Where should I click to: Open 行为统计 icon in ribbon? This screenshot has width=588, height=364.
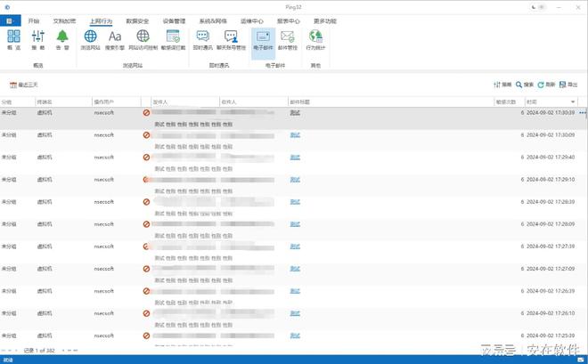315,38
